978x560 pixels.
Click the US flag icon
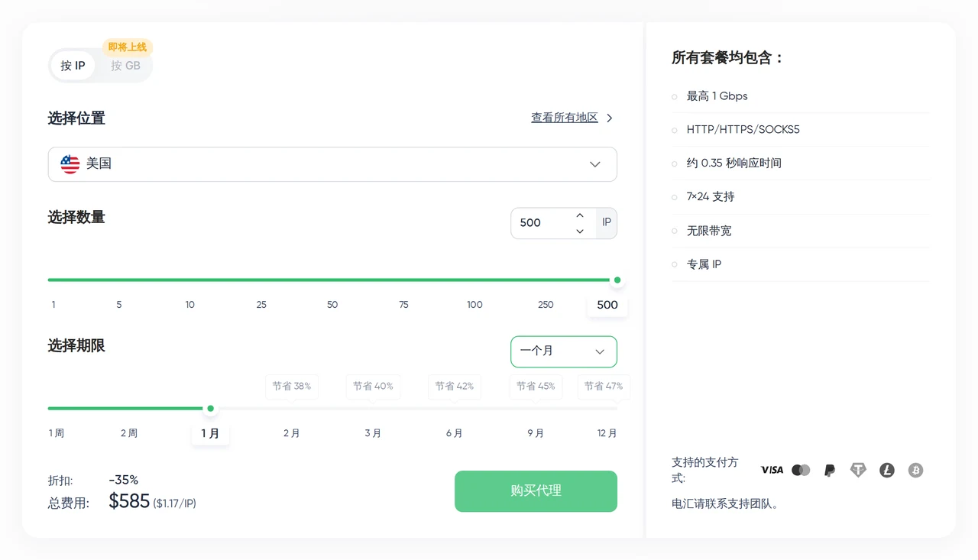pos(70,164)
